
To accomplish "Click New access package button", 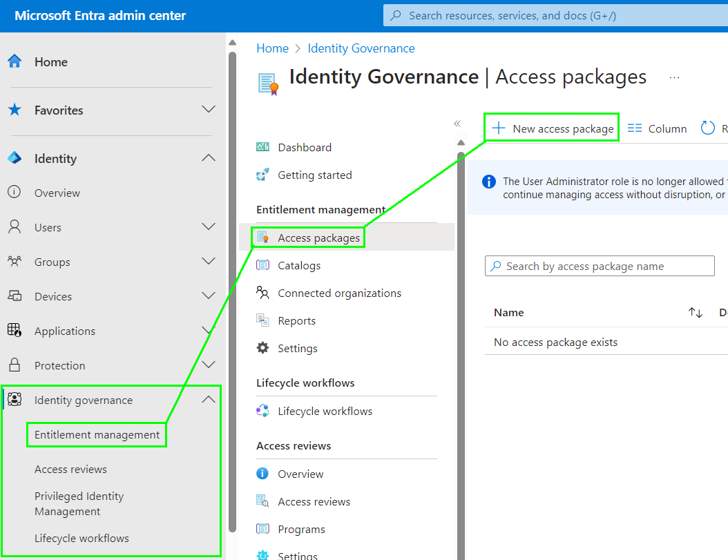I will click(x=553, y=128).
